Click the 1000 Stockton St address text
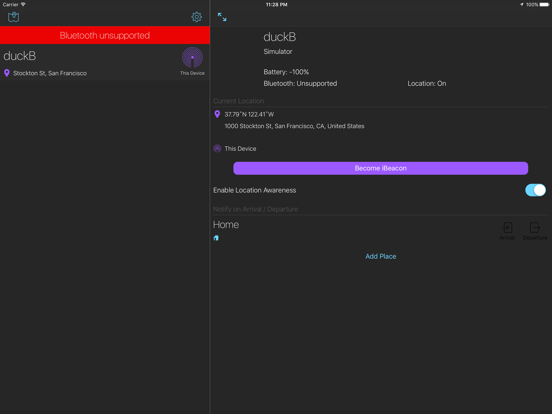This screenshot has height=414, width=552. [294, 126]
